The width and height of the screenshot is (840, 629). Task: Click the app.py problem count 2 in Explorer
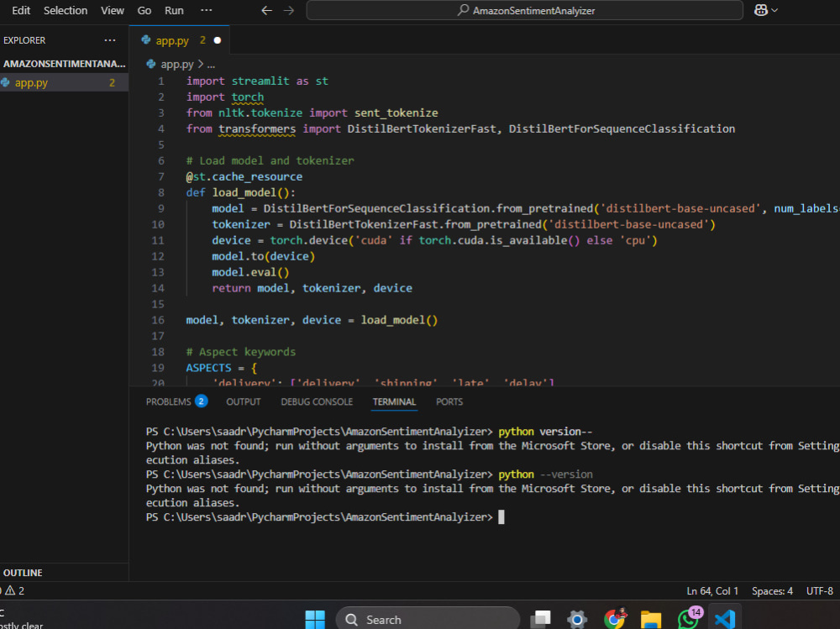[112, 83]
